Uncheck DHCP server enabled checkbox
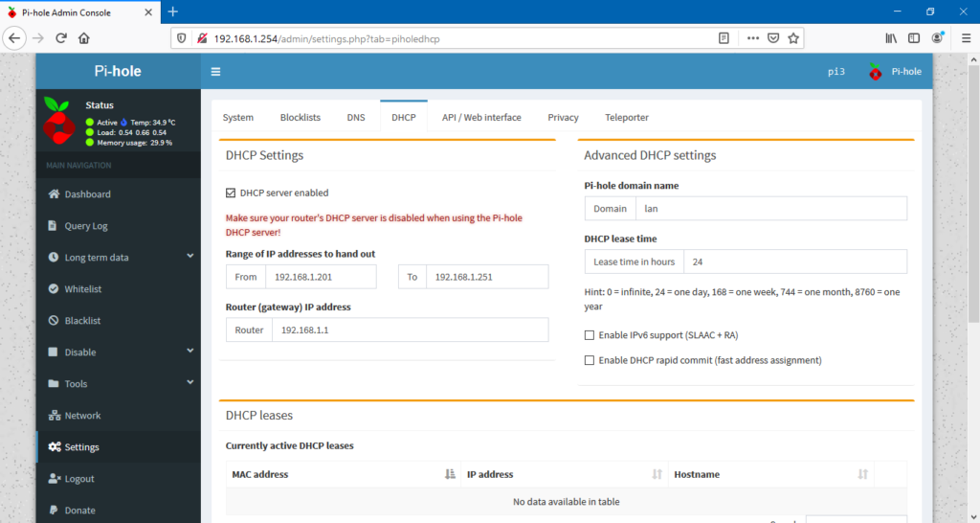Viewport: 980px width, 523px height. (x=231, y=193)
